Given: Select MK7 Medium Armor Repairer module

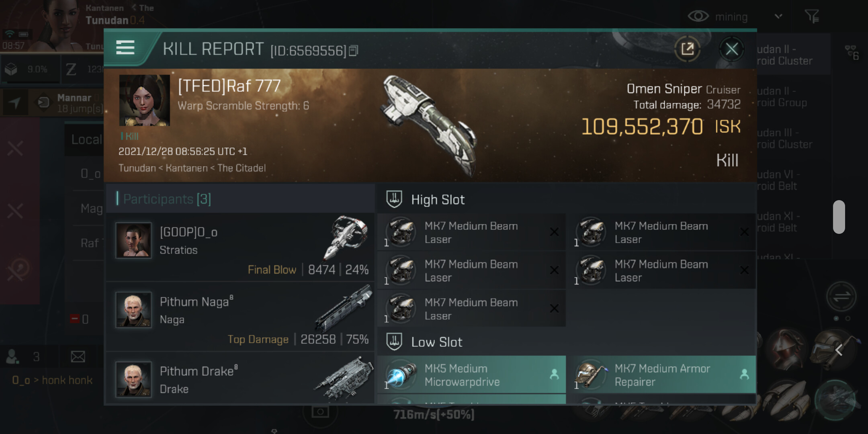Looking at the screenshot, I should point(661,375).
